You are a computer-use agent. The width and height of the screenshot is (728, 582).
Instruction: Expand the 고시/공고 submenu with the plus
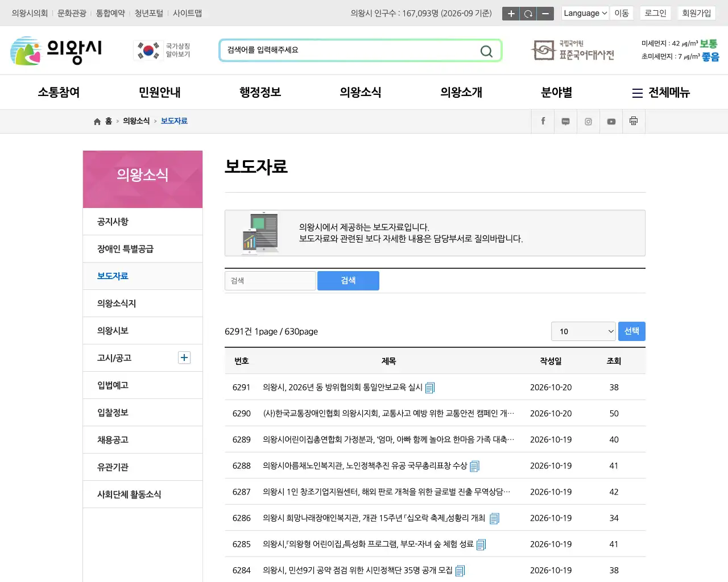click(184, 357)
